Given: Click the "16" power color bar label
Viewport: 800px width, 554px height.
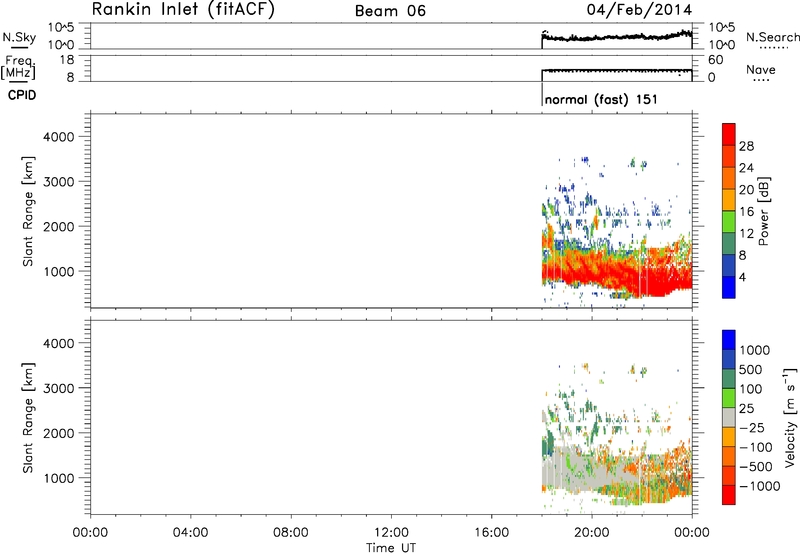Looking at the screenshot, I should [746, 212].
